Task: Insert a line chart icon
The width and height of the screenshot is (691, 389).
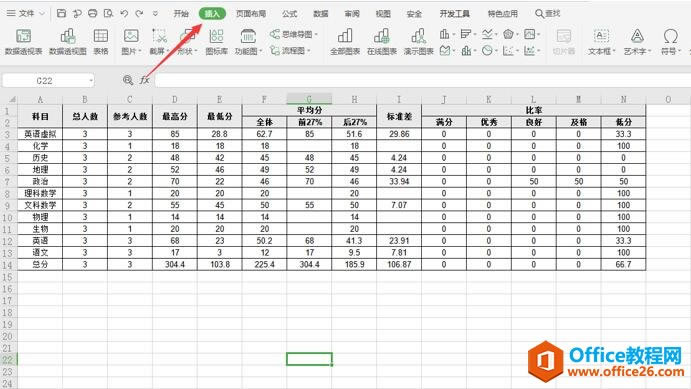Action: (487, 34)
